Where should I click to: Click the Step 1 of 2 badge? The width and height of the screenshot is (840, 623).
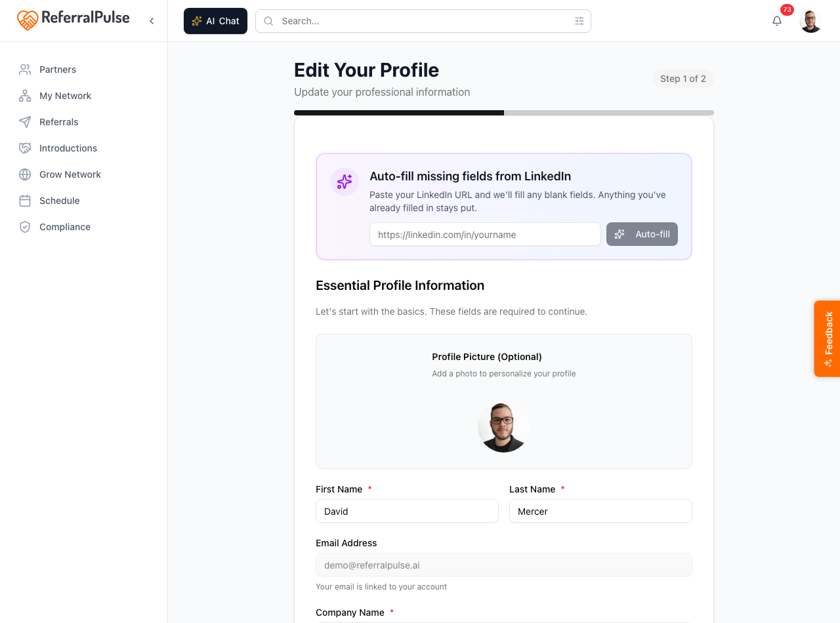tap(683, 79)
